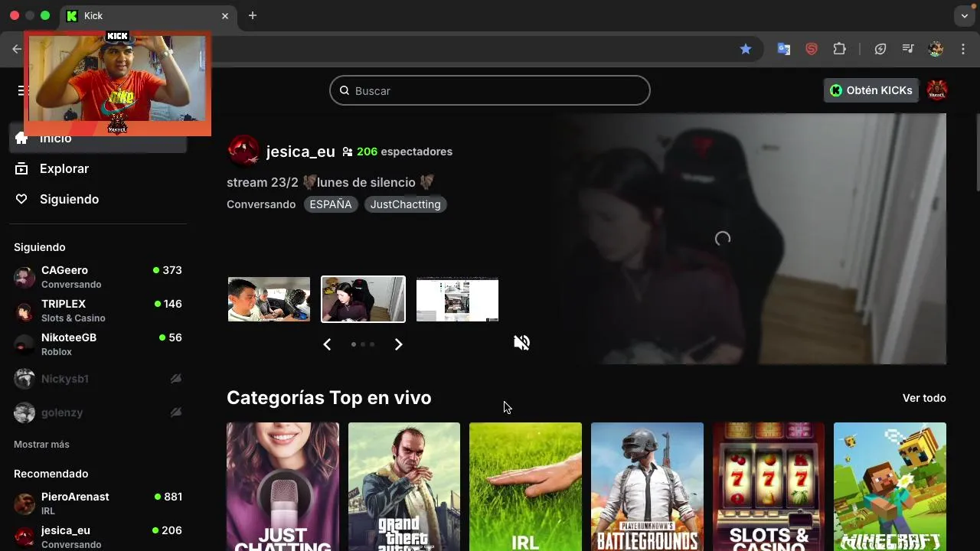The height and width of the screenshot is (551, 980).
Task: Unmute the featured stream preview
Action: 521,343
